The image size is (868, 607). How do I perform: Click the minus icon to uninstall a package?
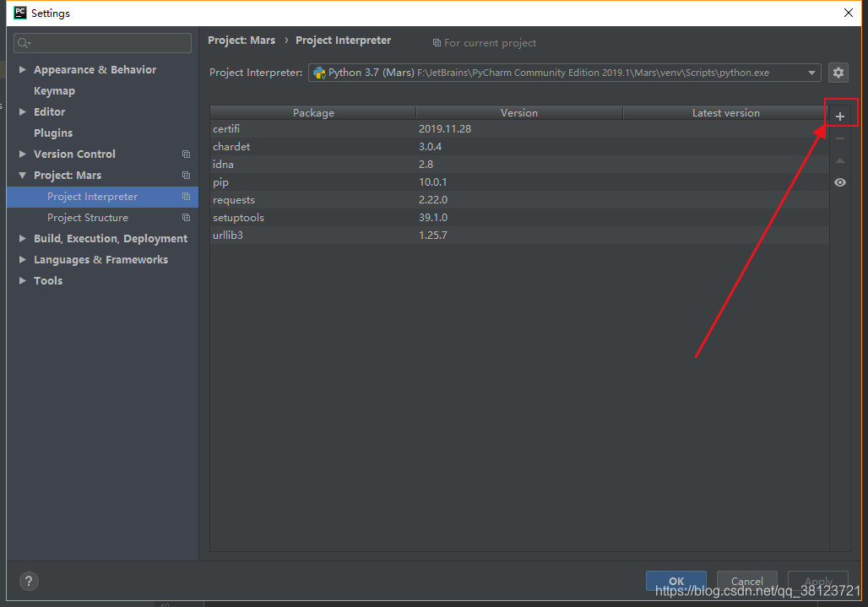840,139
